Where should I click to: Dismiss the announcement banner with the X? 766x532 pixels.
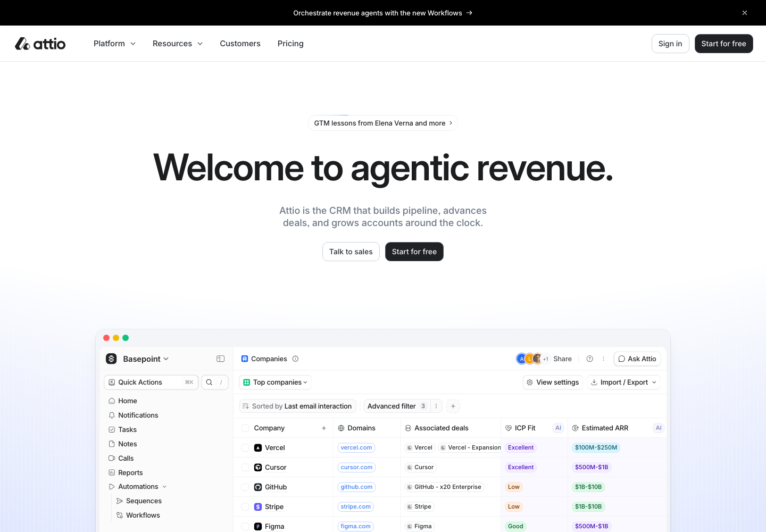(x=745, y=13)
